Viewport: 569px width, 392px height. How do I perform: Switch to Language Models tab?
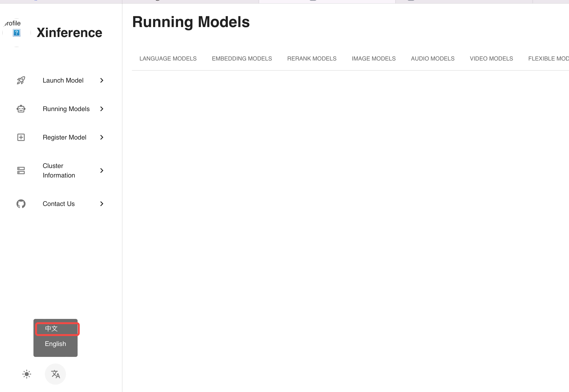point(168,58)
